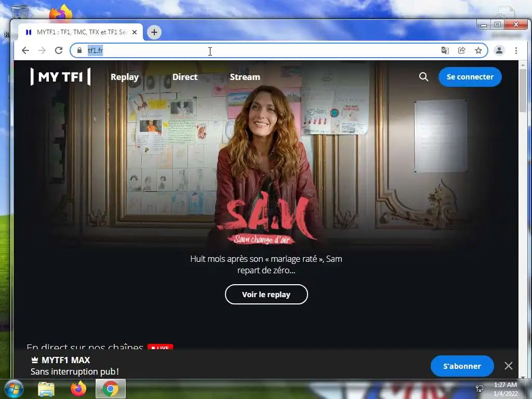Click the Voir le replay button
Screen dimensions: 532x399
[x=267, y=295]
